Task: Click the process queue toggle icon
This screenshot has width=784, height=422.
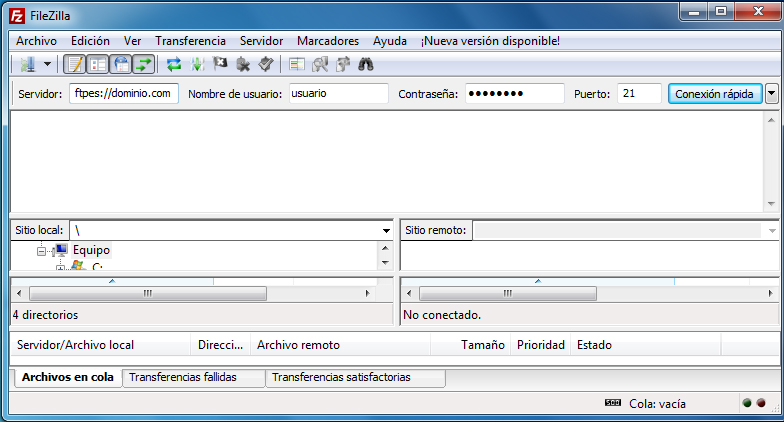Action: pos(198,64)
